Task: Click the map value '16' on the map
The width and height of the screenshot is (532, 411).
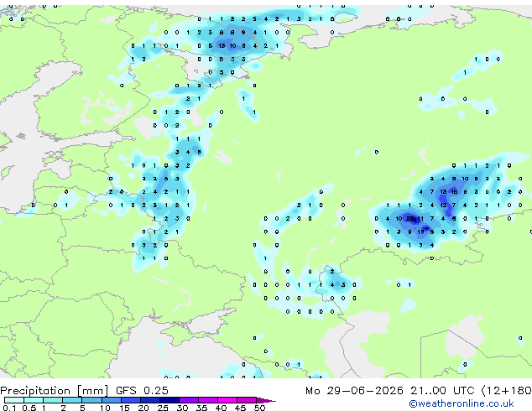Action: click(x=454, y=191)
